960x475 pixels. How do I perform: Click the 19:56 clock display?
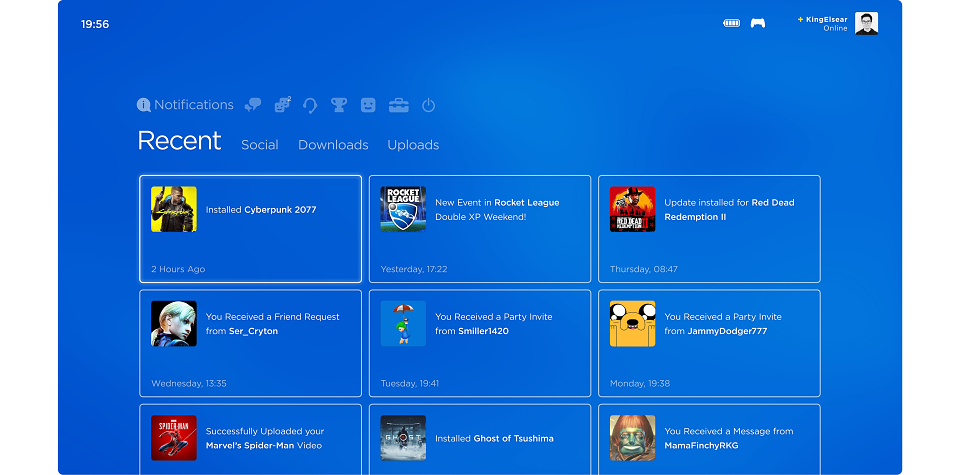95,24
